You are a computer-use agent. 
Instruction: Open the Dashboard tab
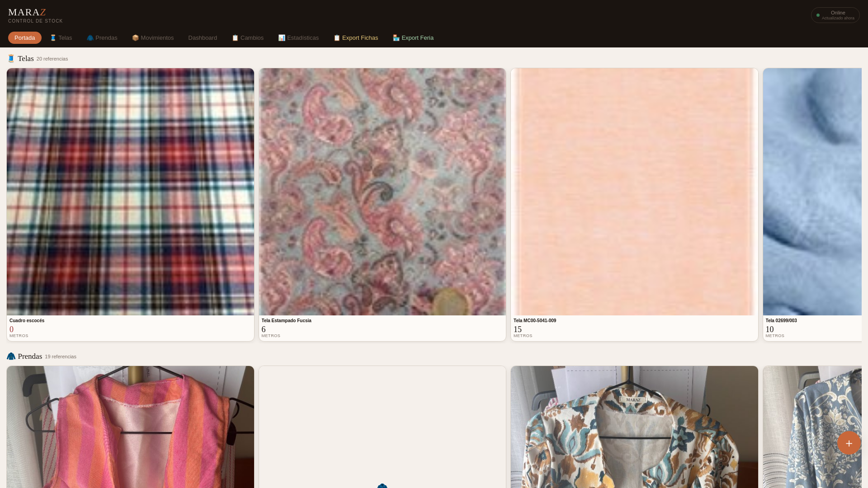point(203,38)
